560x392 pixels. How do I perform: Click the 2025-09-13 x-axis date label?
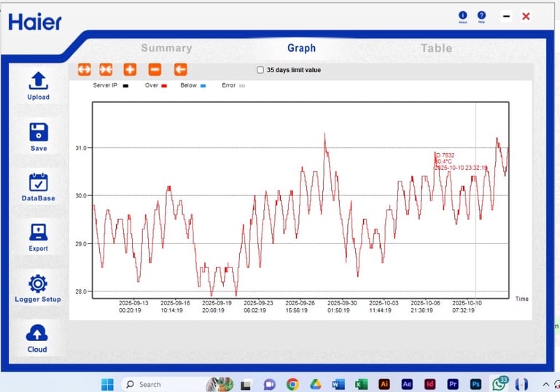(x=133, y=303)
